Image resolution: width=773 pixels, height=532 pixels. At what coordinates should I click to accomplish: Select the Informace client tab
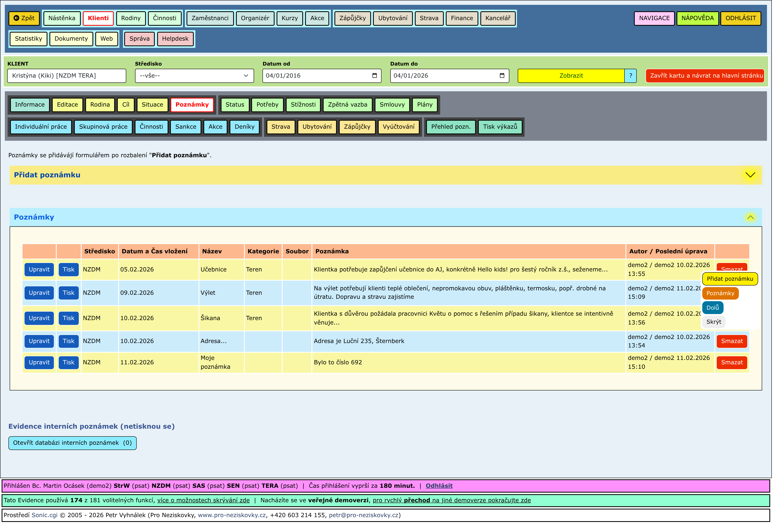(x=30, y=105)
